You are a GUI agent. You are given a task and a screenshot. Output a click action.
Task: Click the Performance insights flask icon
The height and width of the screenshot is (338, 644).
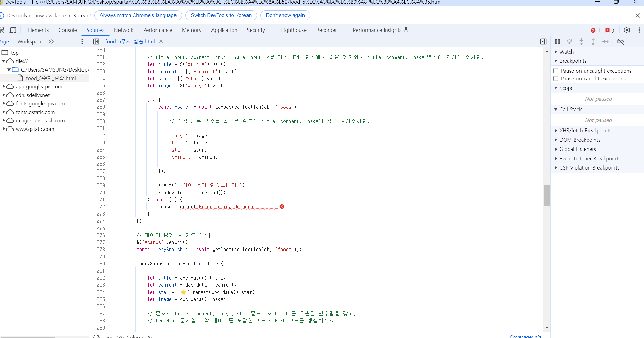(406, 30)
